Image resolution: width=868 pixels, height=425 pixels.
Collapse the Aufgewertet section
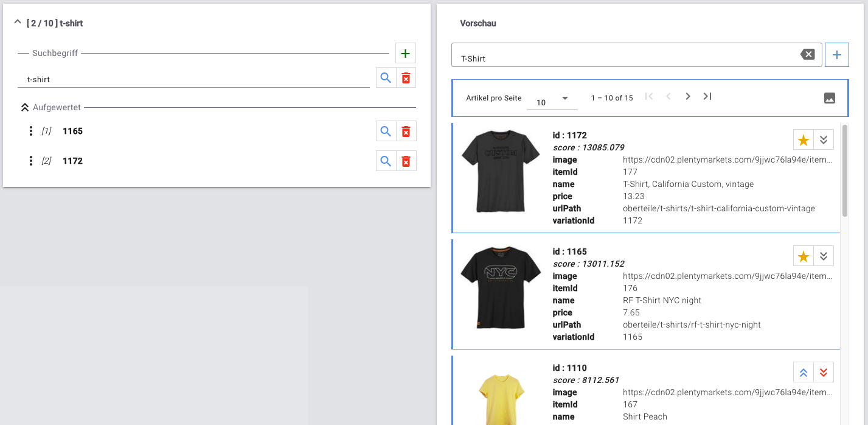(25, 107)
